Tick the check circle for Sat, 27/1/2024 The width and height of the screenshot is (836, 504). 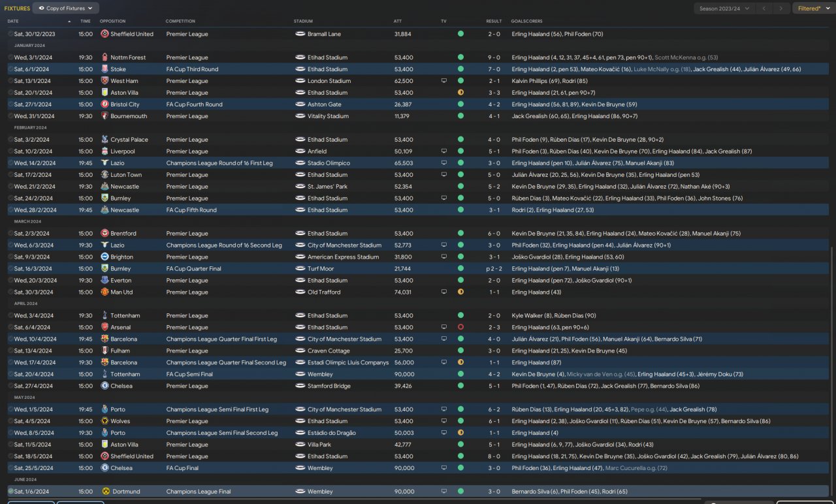(10, 104)
